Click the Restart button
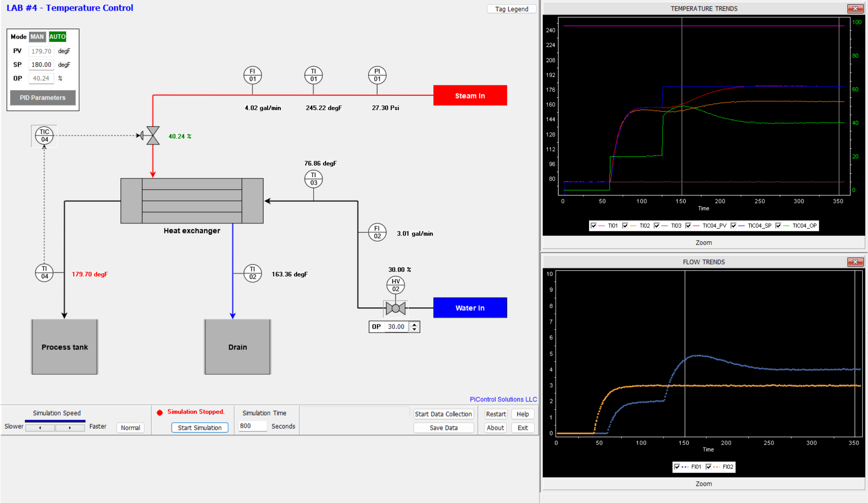The height and width of the screenshot is (503, 868). (496, 414)
